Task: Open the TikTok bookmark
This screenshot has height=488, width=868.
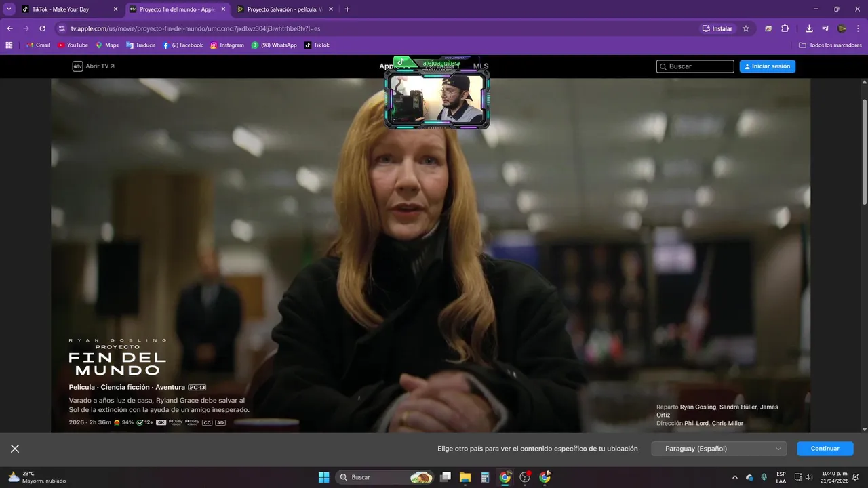Action: [x=317, y=45]
